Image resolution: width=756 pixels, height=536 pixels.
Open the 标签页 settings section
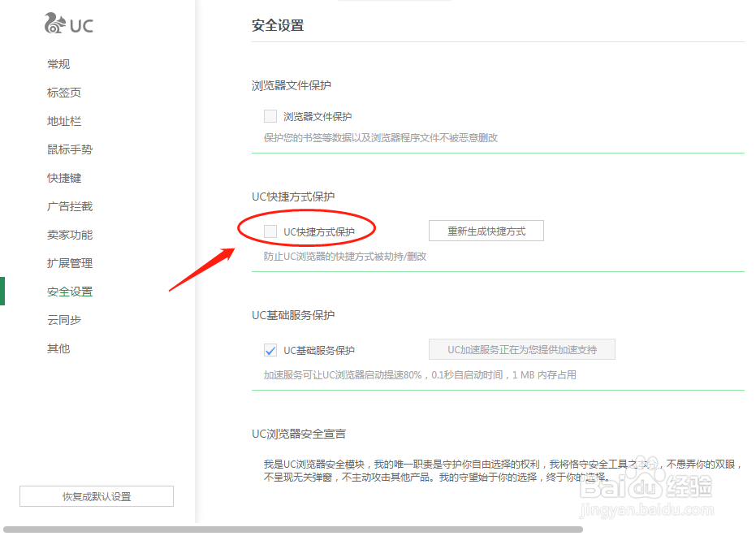pos(64,93)
